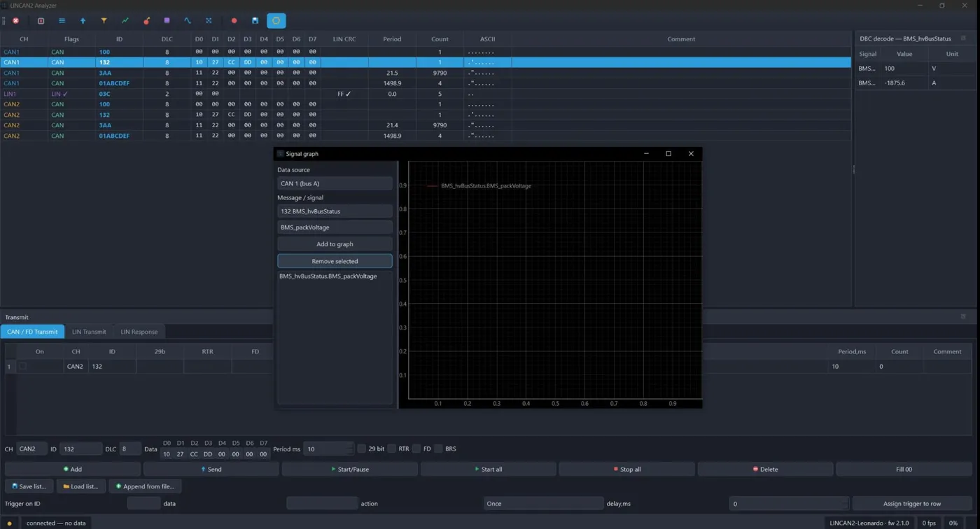Click Assign trigger to row button
980x529 pixels.
pos(912,503)
